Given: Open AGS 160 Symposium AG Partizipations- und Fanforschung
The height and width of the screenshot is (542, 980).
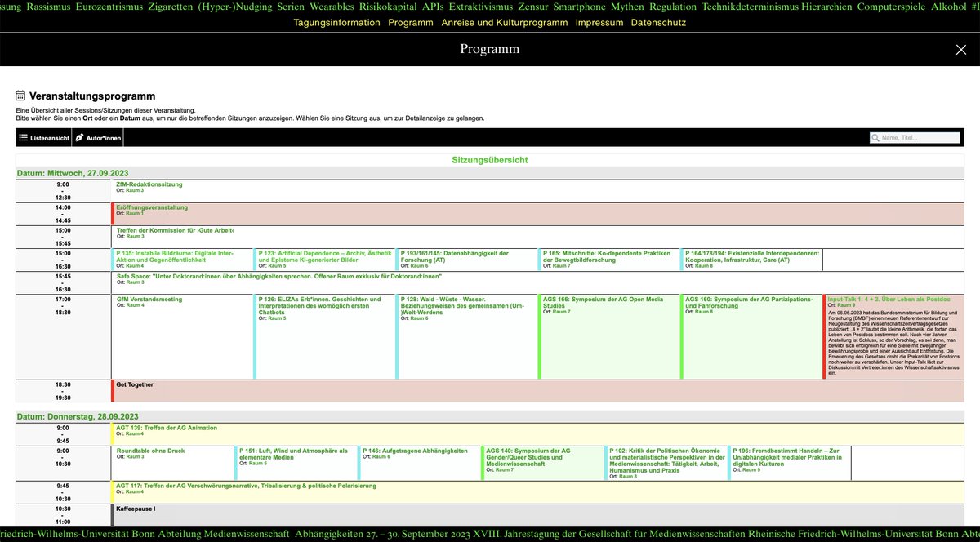Looking at the screenshot, I should 749,303.
